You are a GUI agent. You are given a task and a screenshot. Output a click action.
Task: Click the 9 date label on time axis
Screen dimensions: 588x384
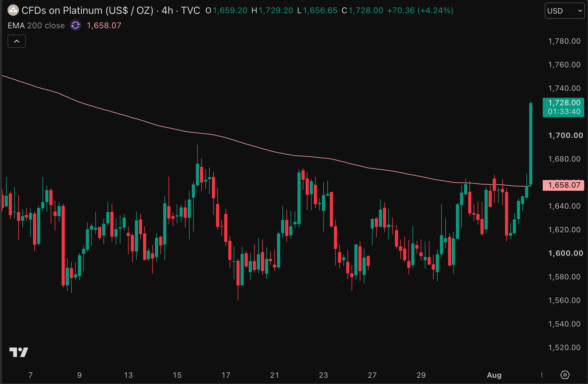coord(80,375)
